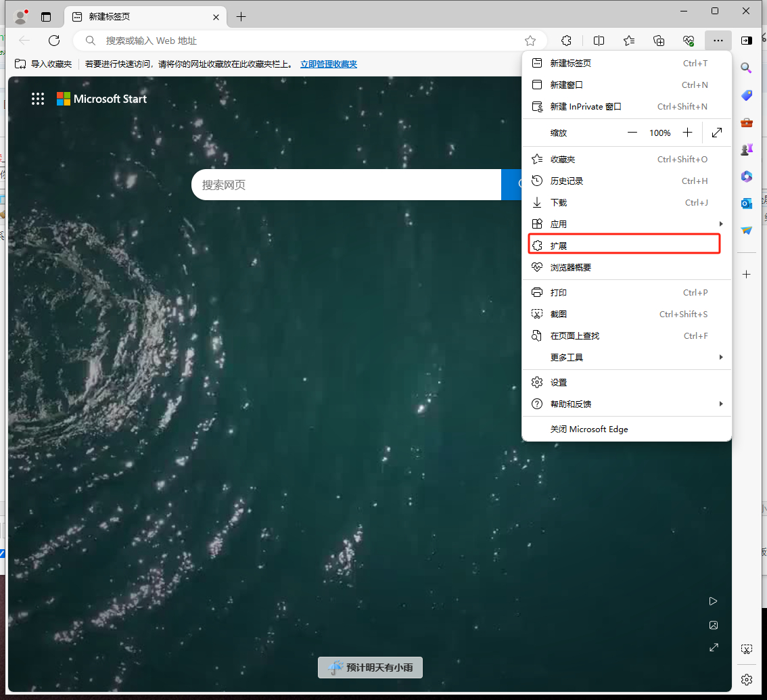Open the Collections toolbar icon

pos(659,41)
